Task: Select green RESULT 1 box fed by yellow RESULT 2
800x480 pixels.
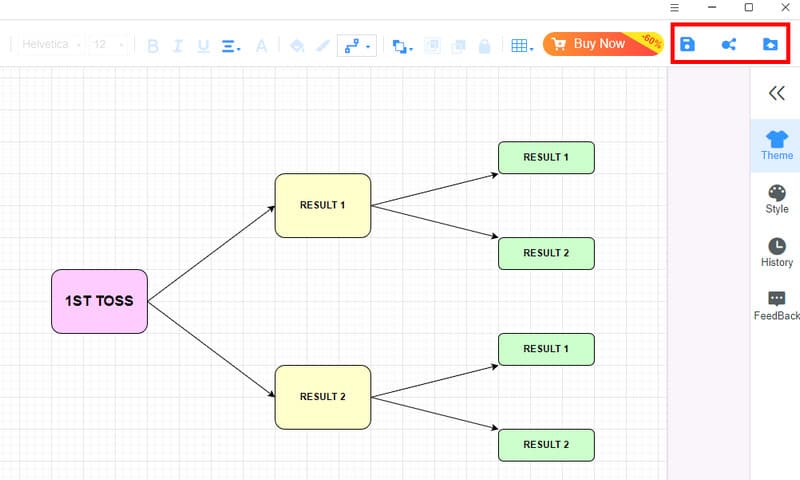Action: coord(546,349)
